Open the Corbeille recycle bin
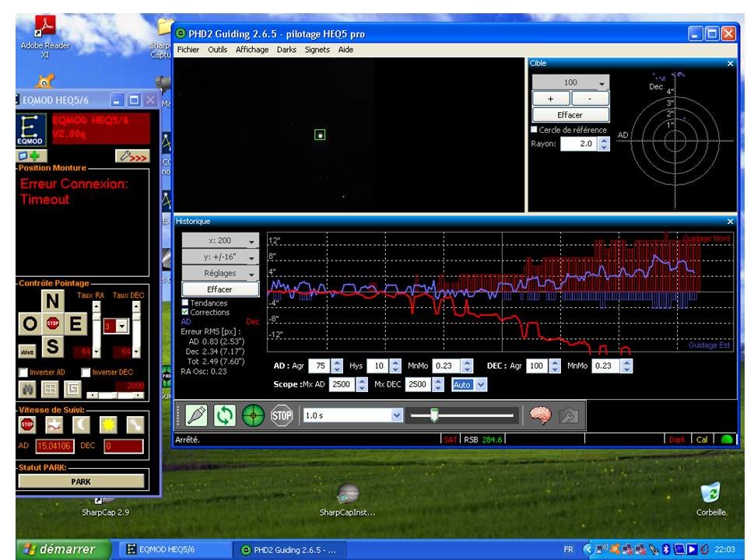 [x=710, y=499]
